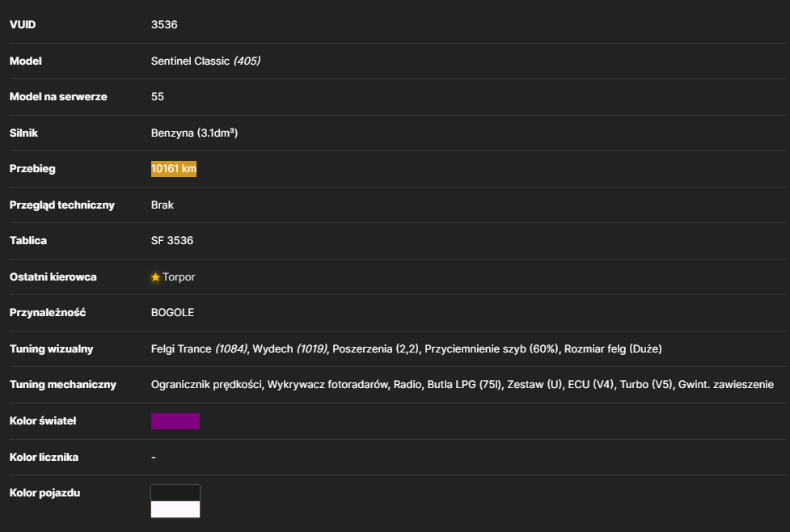Screen dimensions: 790x532
Task: Click the Kolor pojazdu row label
Action: (44, 493)
